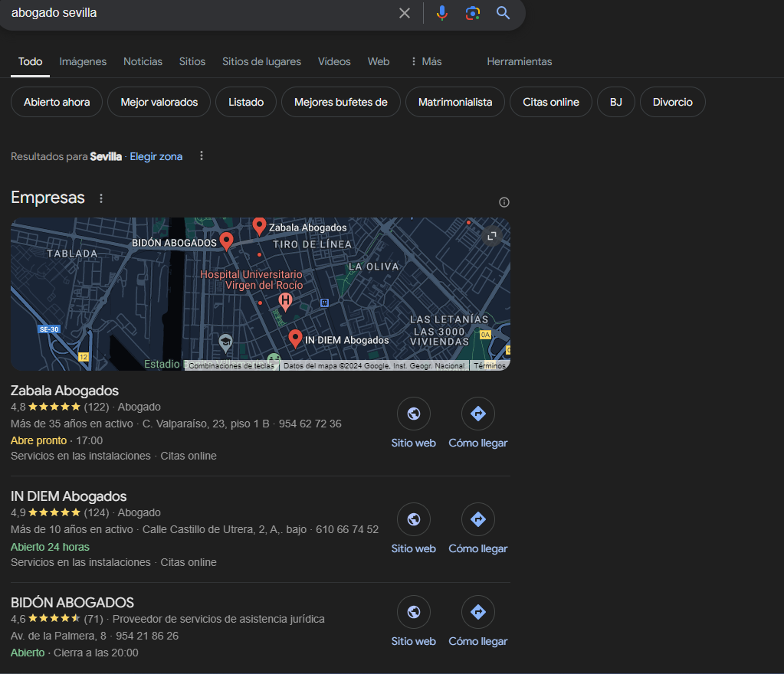
Task: Toggle the Citas online filter chip
Action: 551,102
